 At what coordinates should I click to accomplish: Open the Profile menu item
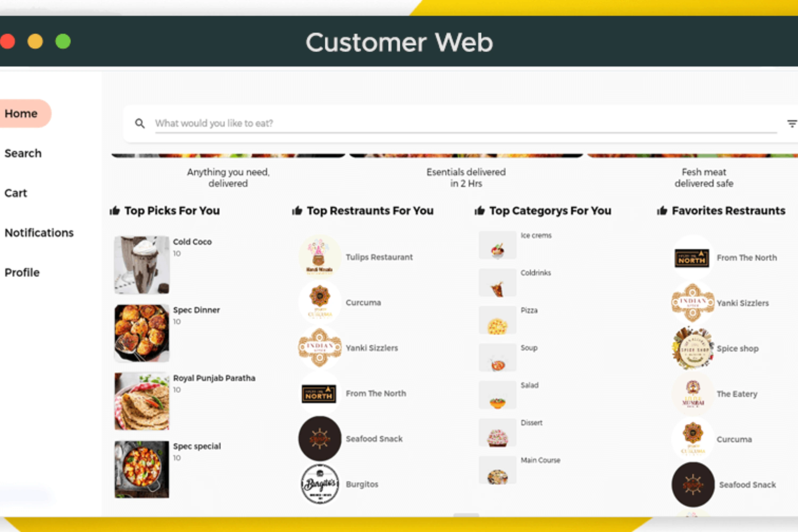click(22, 273)
